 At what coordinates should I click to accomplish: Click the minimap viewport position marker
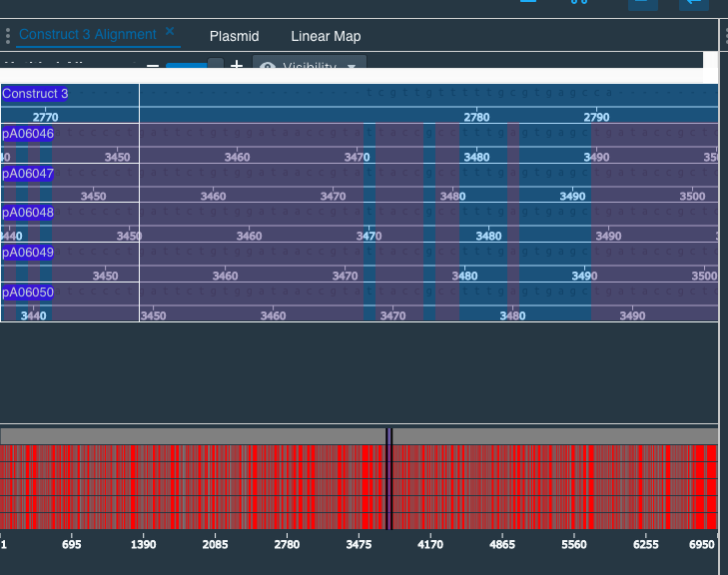tap(389, 478)
